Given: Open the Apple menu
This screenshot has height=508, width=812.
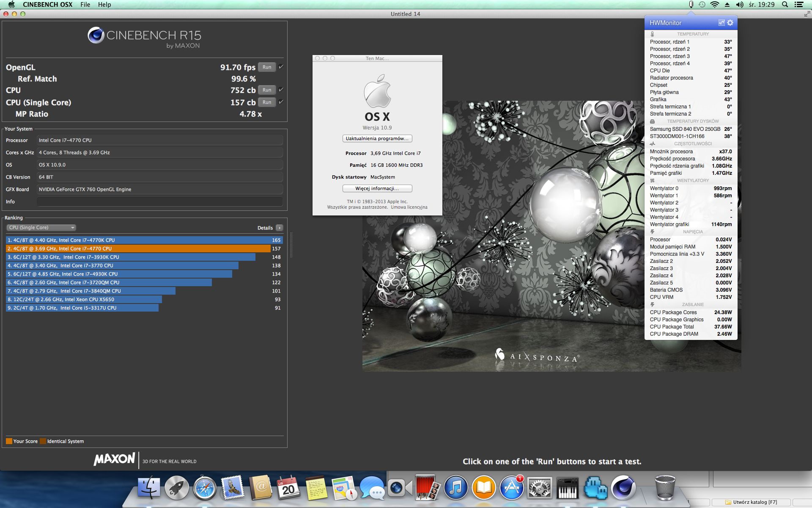Looking at the screenshot, I should pos(11,5).
